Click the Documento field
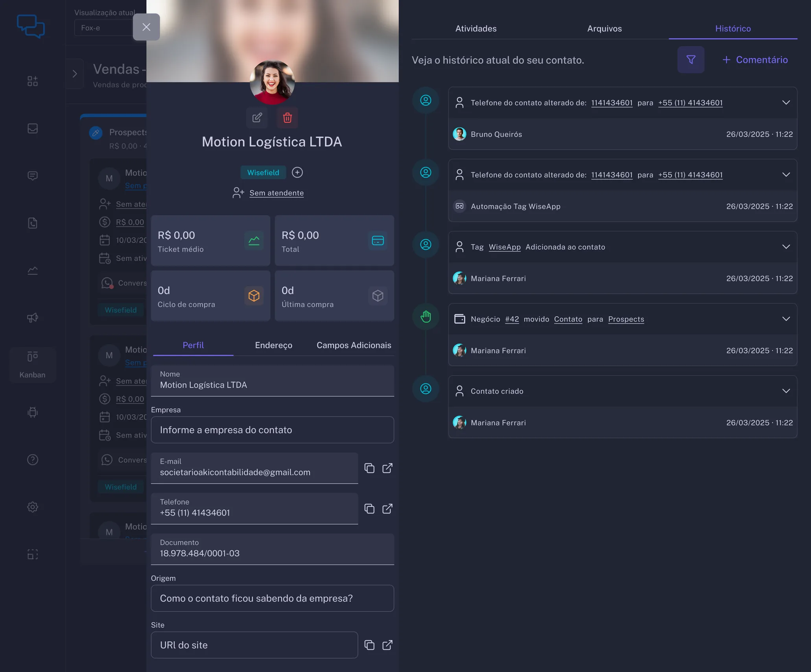811x672 pixels. (273, 549)
